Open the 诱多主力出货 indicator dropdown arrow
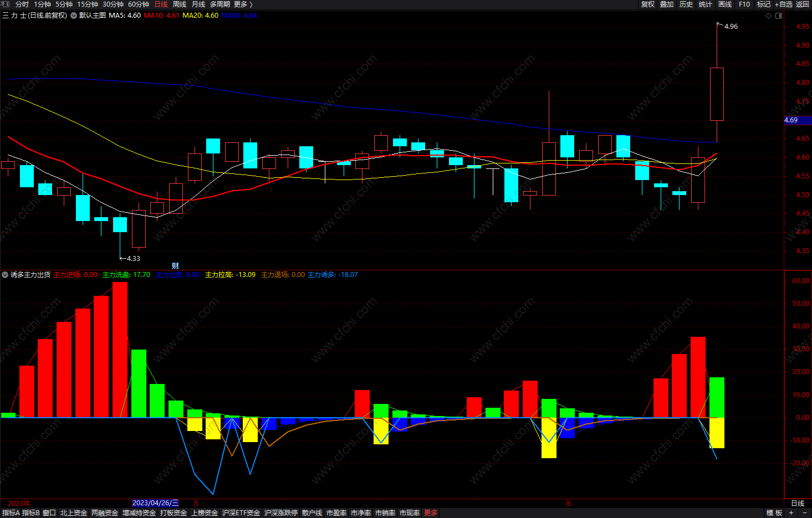The height and width of the screenshot is (518, 812). [x=5, y=275]
